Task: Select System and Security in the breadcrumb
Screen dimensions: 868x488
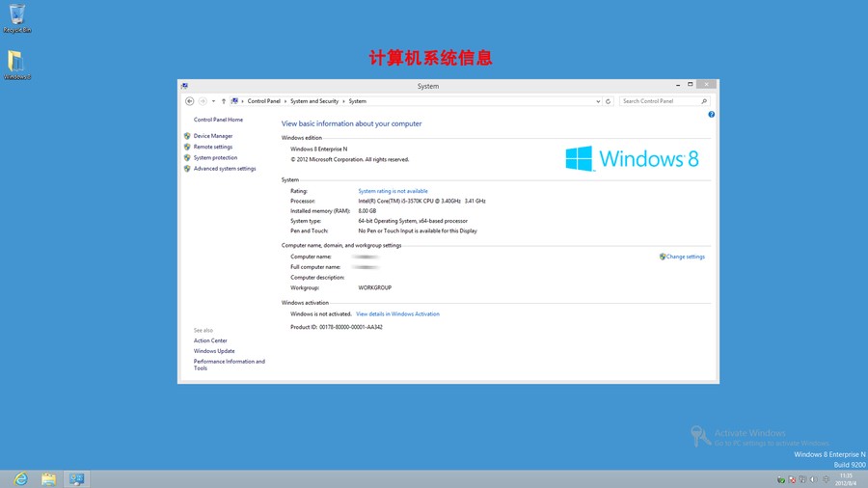Action: pyautogui.click(x=314, y=101)
